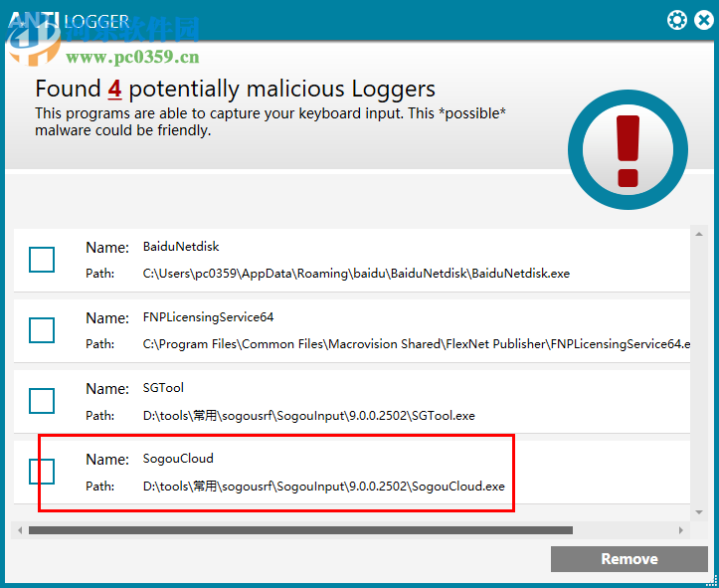The height and width of the screenshot is (588, 719).
Task: Tick the SogouCloud checkbox
Action: [42, 472]
